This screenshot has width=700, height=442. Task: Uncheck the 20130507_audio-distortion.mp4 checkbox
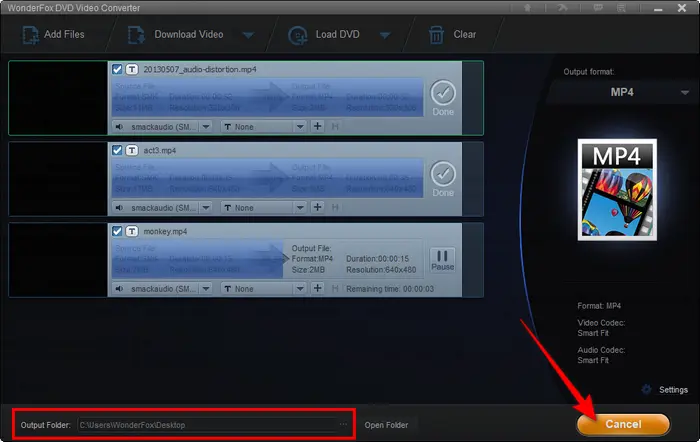[x=117, y=69]
